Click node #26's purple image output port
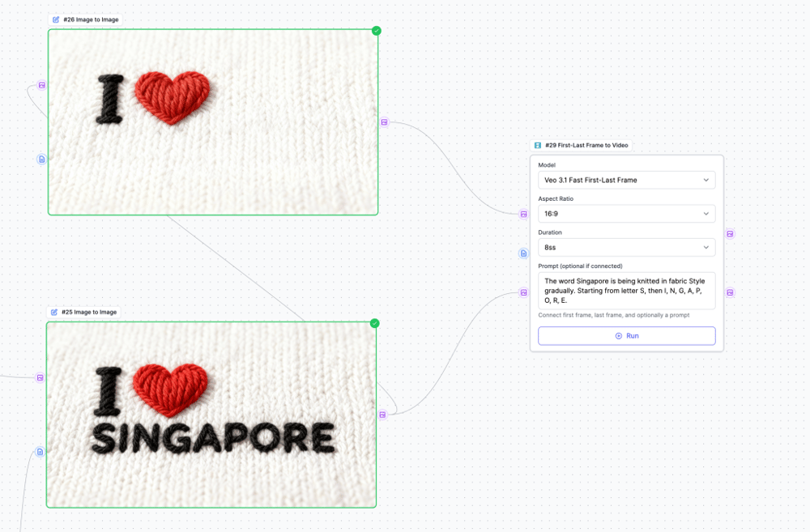This screenshot has height=532, width=810. (x=384, y=122)
